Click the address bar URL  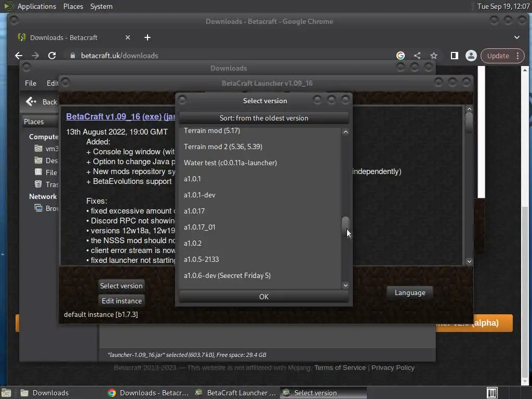(119, 56)
